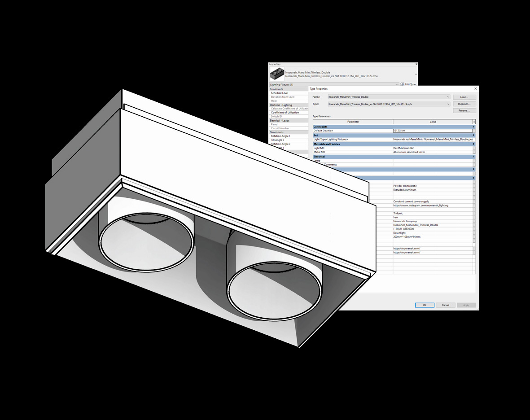Screen dimensions: 530x420
Task: Click the Default Elevation value field
Action: tap(432, 131)
